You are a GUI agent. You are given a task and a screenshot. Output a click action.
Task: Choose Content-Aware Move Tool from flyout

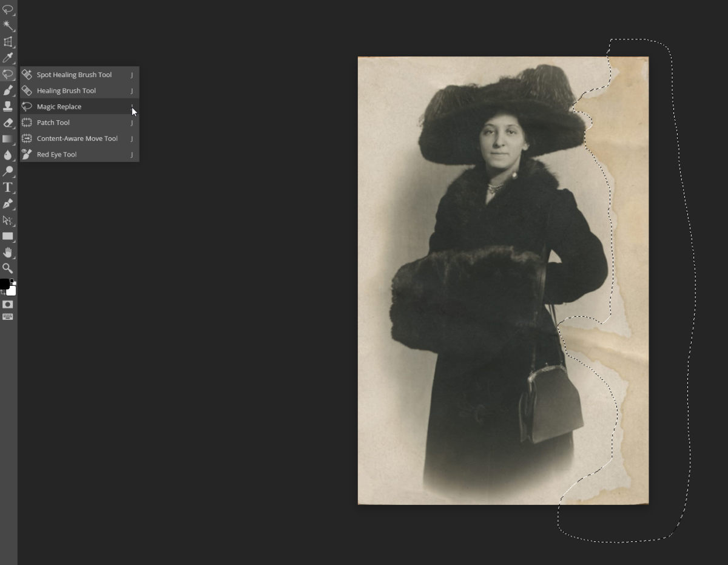(79, 138)
